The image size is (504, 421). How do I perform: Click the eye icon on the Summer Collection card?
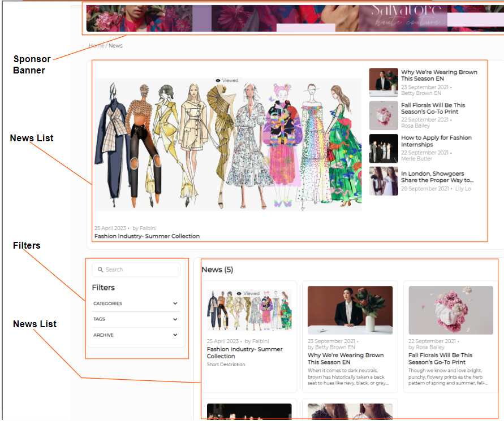pyautogui.click(x=239, y=294)
